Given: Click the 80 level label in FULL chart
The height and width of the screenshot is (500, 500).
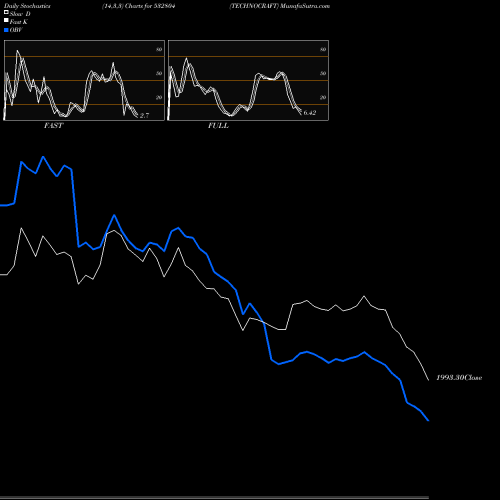Looking at the screenshot, I should pyautogui.click(x=323, y=49).
